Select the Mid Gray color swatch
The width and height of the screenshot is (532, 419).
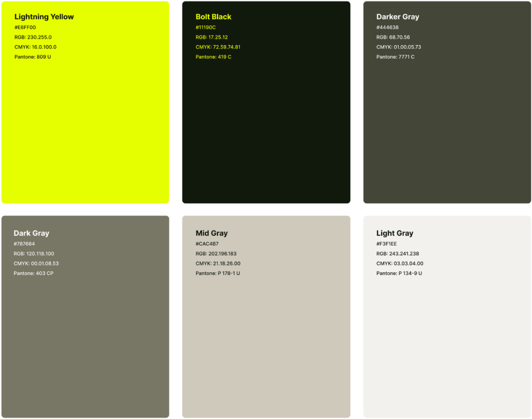pos(266,317)
